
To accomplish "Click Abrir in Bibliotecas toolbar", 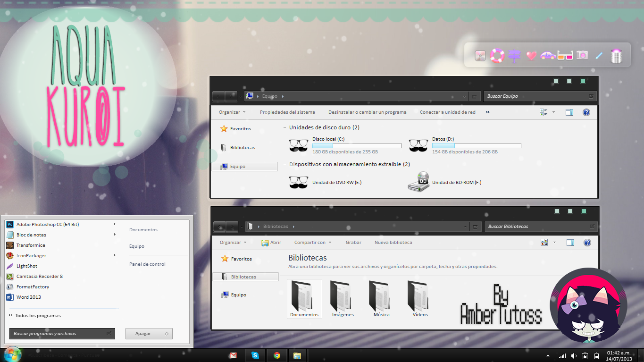I will click(271, 243).
